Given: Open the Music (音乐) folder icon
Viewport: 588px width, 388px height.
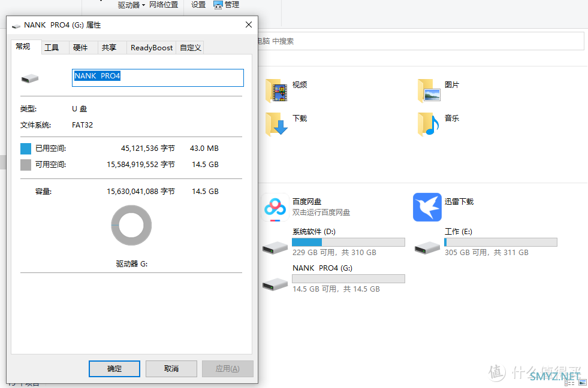Looking at the screenshot, I should click(429, 124).
